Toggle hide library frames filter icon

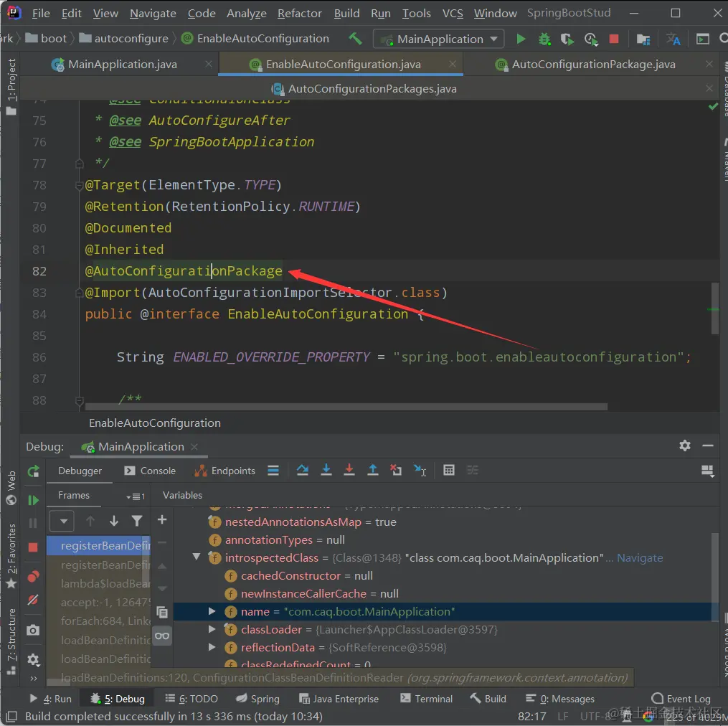click(x=137, y=521)
